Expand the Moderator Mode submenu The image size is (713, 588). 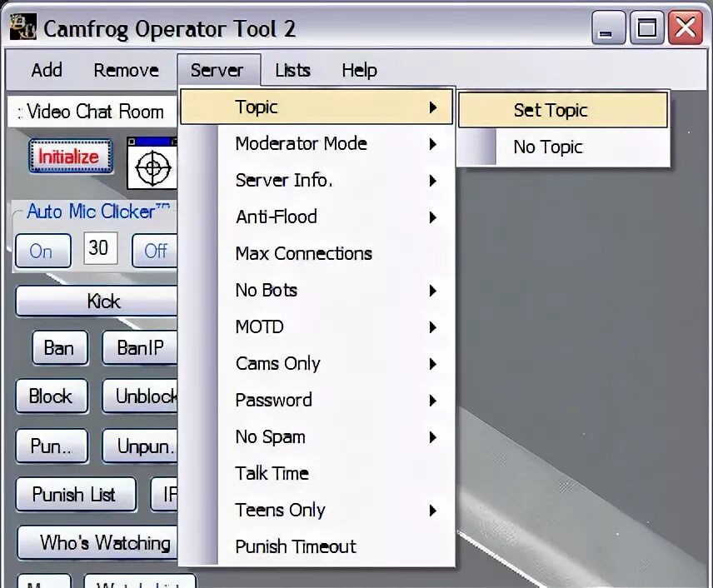[317, 144]
